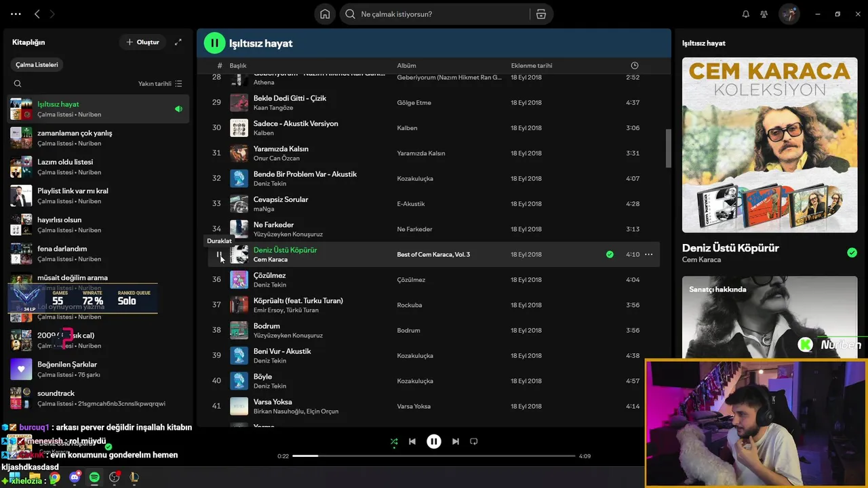Sort tracks by the Albüm column header
This screenshot has width=868, height=488.
[406, 66]
